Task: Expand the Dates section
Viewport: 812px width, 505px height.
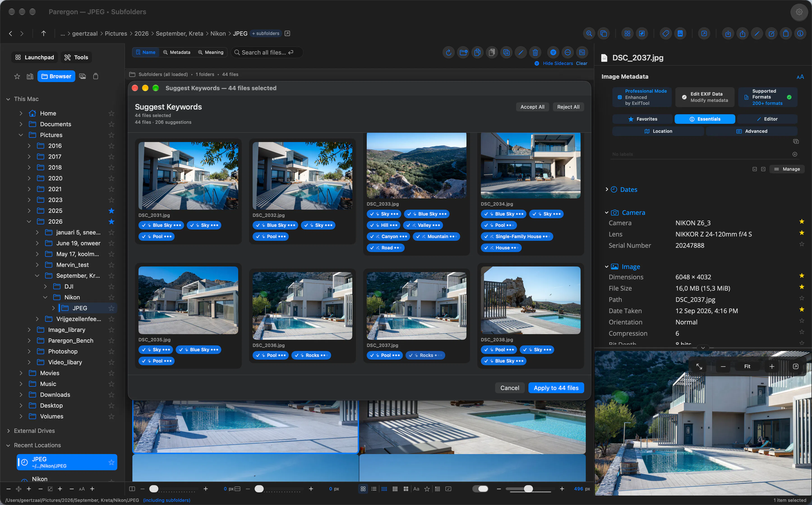Action: point(607,189)
